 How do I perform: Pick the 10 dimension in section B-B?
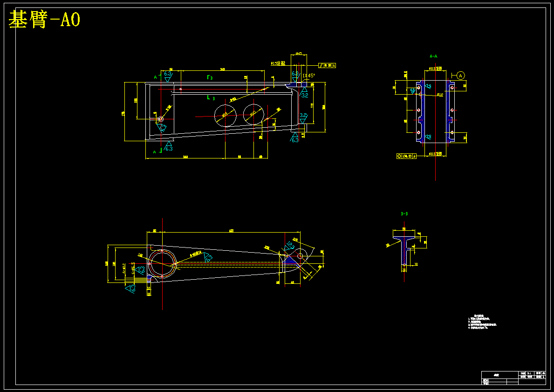pos(416,264)
